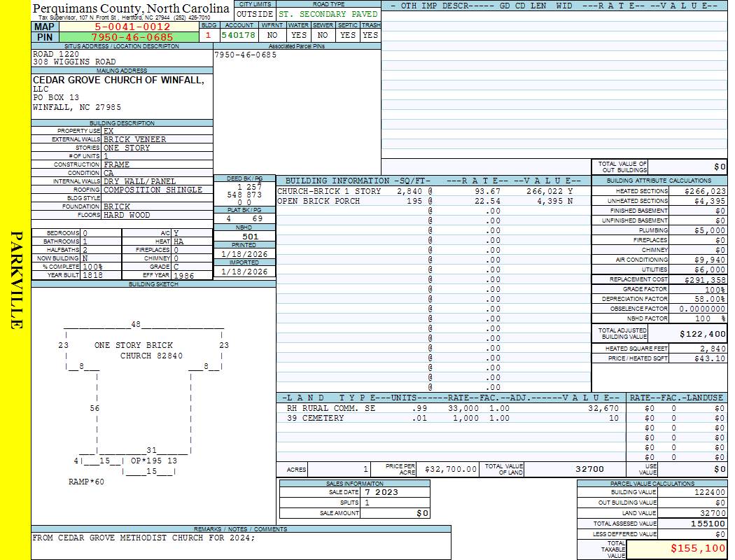Click total assessed value 155100
Screen dimensions: 735x560
pyautogui.click(x=708, y=524)
